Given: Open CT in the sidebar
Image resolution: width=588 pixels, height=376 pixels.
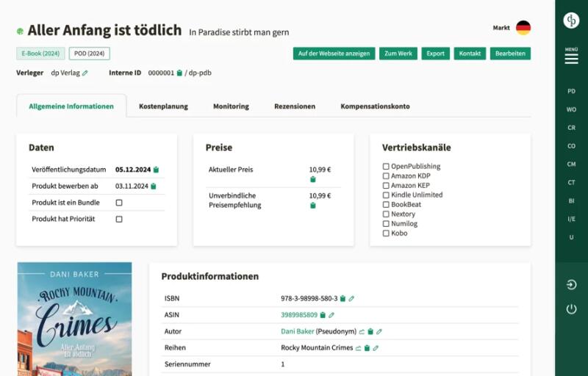Looking at the screenshot, I should coord(571,182).
